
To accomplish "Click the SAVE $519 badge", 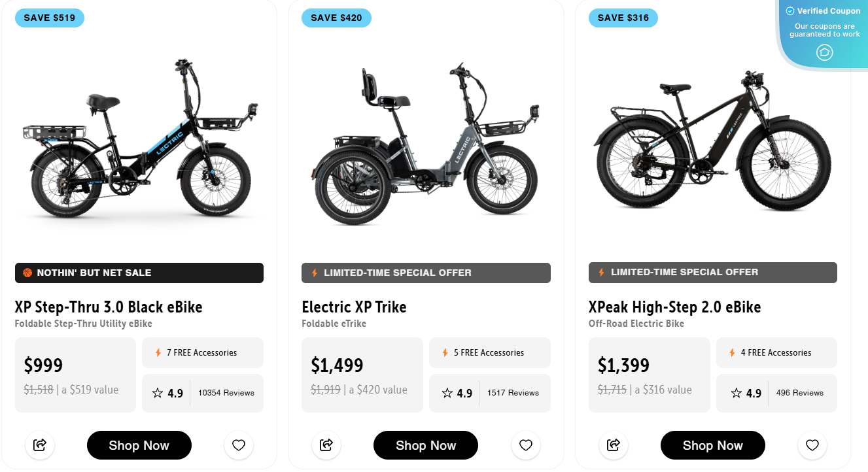I will [50, 18].
